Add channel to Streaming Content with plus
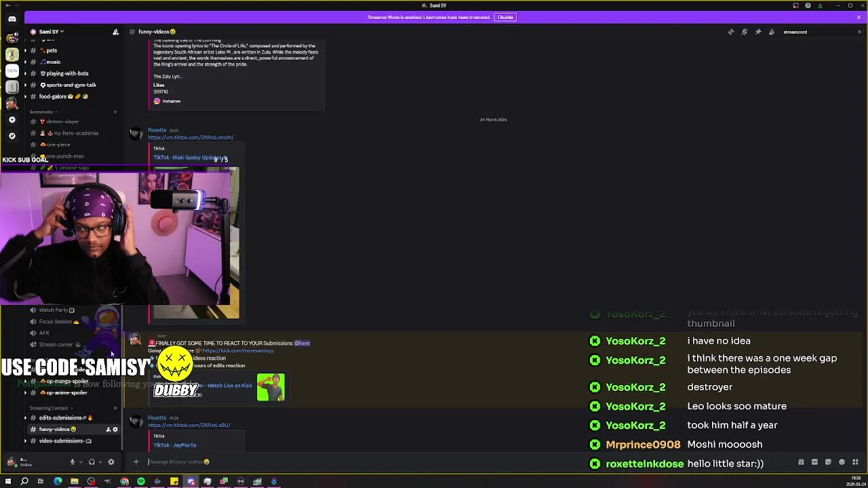The image size is (868, 488). pos(115,408)
